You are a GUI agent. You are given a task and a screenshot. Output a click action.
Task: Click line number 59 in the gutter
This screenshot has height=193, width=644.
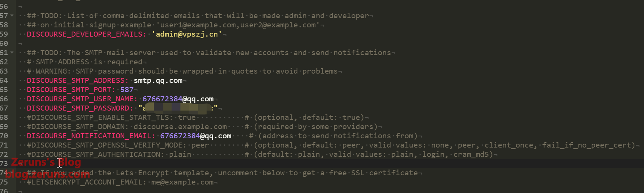pyautogui.click(x=4, y=34)
